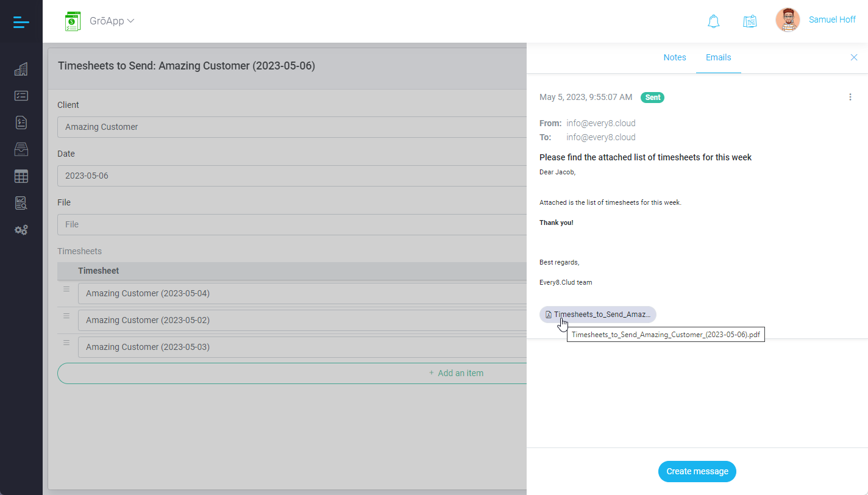Open Samuel Hoff user profile menu

pyautogui.click(x=832, y=20)
